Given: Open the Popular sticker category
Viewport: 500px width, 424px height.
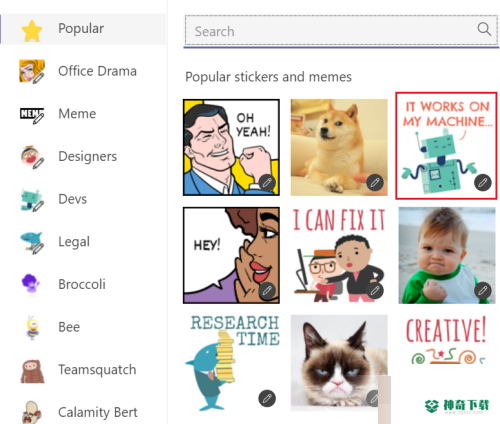Looking at the screenshot, I should point(83,29).
